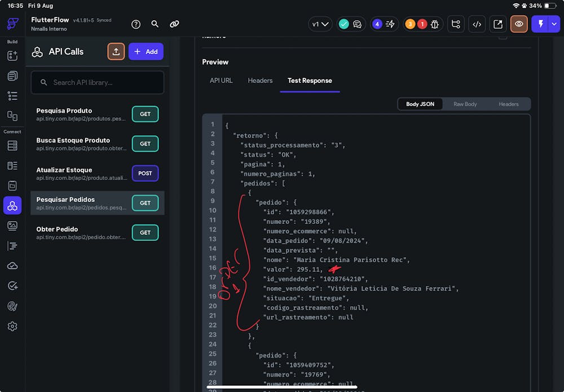Select the Pesquisa Produto API call
This screenshot has height=392, width=564.
(98, 114)
